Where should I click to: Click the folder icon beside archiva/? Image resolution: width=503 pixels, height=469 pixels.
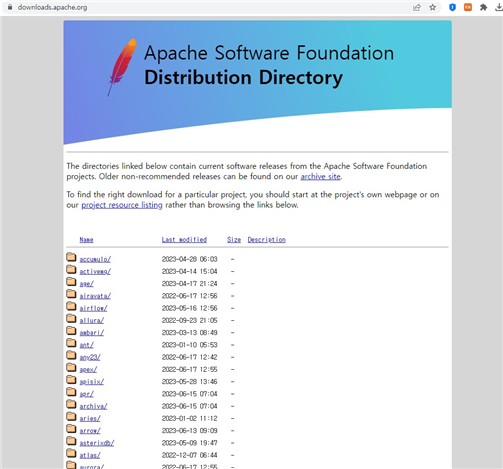click(71, 404)
